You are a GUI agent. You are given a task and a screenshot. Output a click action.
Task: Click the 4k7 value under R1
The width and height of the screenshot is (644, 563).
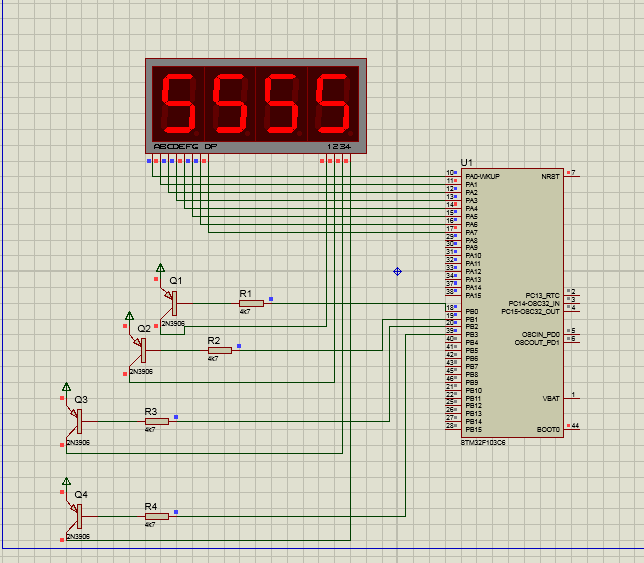pyautogui.click(x=245, y=312)
